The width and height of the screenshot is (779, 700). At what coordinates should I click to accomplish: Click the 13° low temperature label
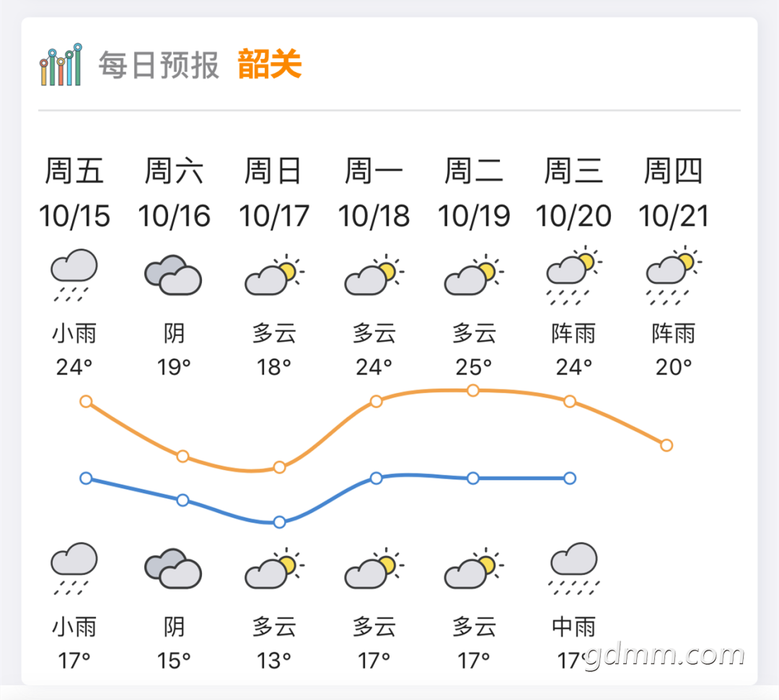(274, 661)
